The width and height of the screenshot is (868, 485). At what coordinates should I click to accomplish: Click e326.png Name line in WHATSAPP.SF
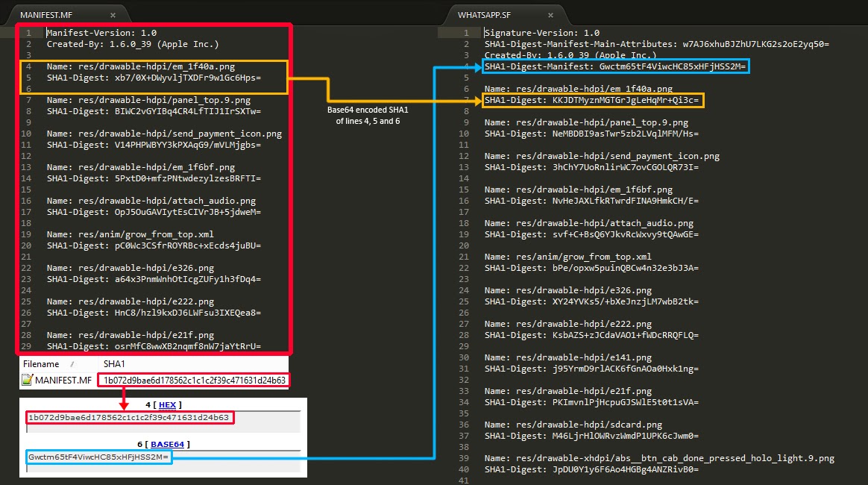tap(568, 291)
